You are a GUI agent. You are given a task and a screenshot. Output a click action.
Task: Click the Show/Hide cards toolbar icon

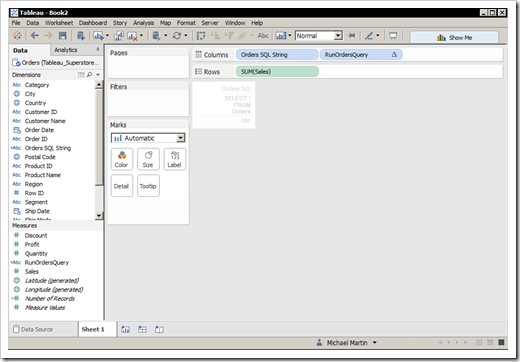tap(281, 36)
